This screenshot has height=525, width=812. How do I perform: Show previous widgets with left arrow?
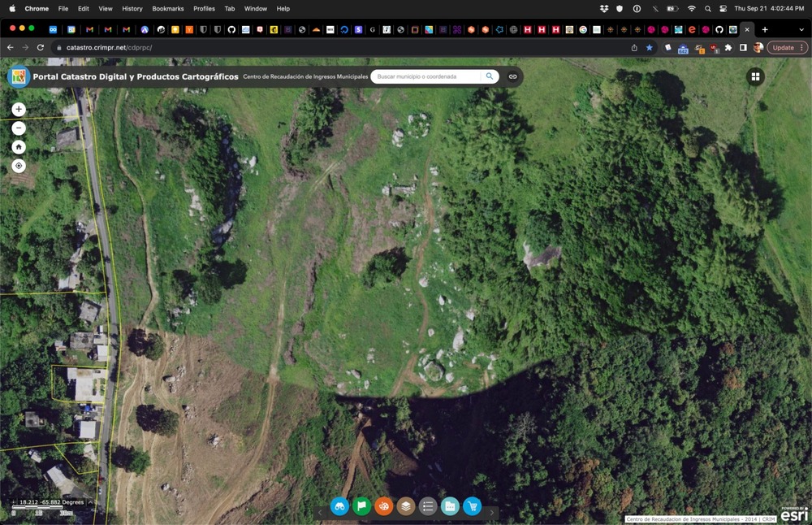[319, 513]
